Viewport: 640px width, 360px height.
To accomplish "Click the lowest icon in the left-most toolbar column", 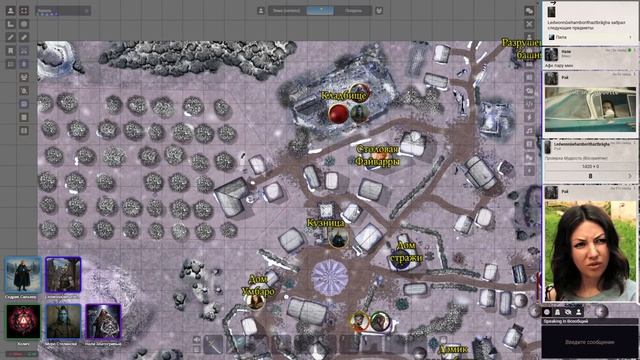I will [x=11, y=64].
